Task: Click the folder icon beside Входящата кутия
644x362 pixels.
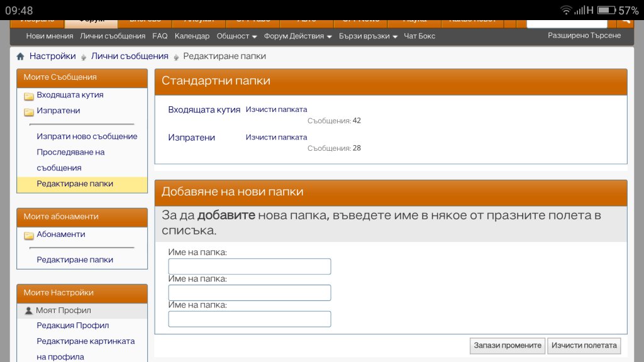Action: [x=29, y=96]
